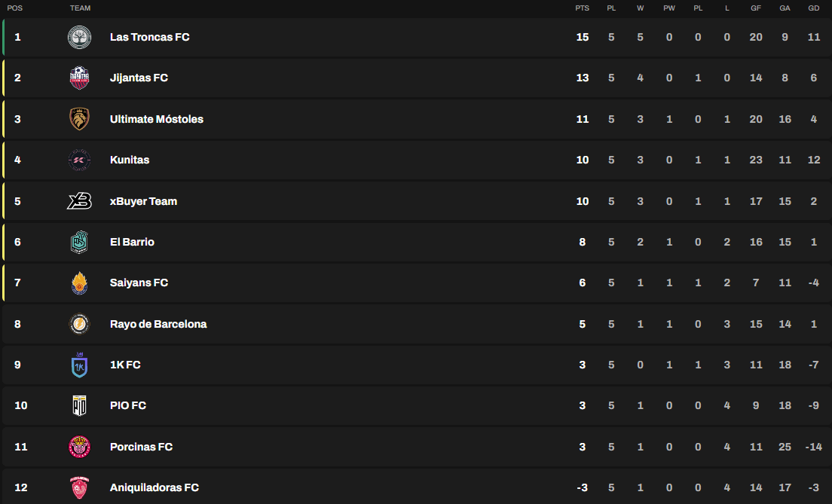The image size is (832, 504).
Task: Select the Rayo de Barcelona row
Action: [x=417, y=324]
